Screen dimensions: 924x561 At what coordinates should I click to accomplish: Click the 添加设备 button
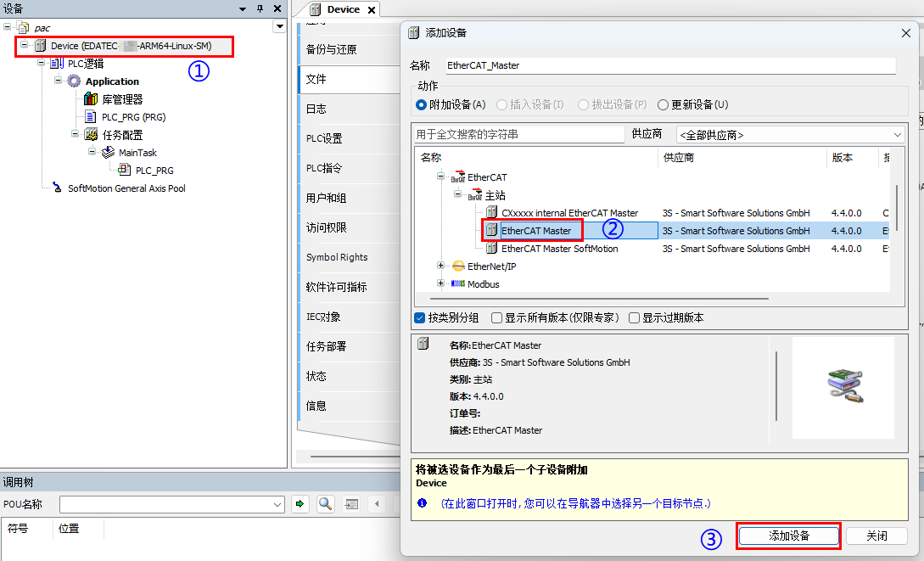pos(789,536)
